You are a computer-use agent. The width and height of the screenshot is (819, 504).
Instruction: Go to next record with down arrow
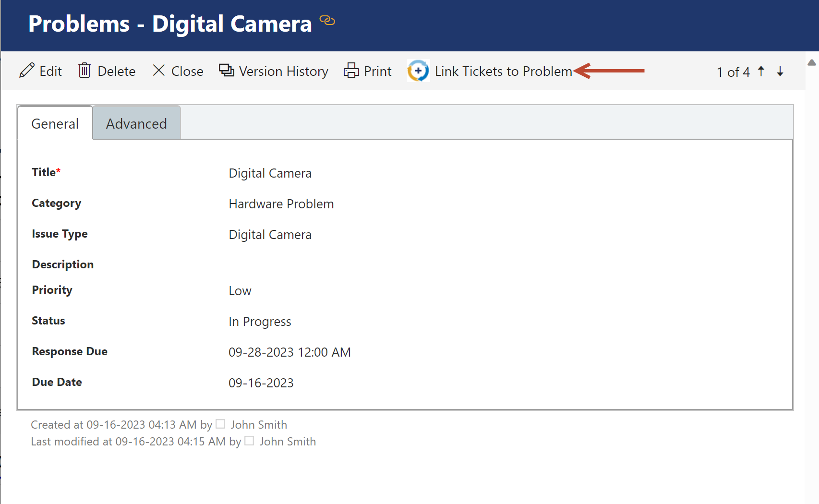click(x=780, y=72)
